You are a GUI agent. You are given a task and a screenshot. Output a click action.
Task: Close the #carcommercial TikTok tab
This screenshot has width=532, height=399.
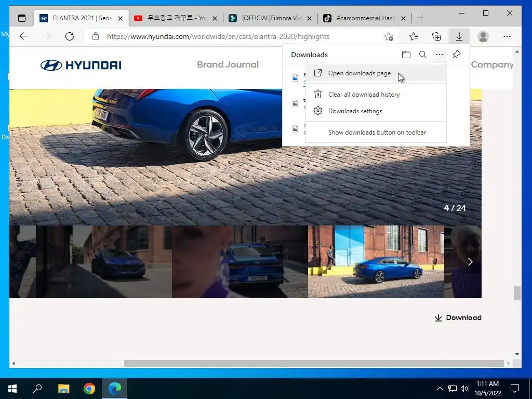click(x=403, y=18)
